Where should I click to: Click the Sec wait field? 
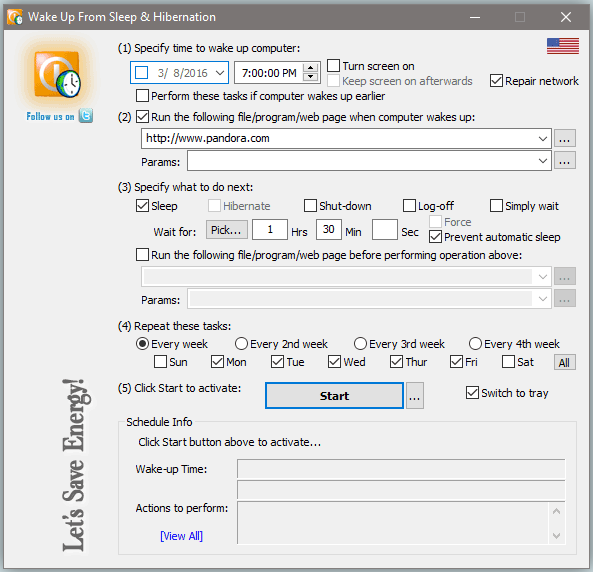(x=385, y=230)
